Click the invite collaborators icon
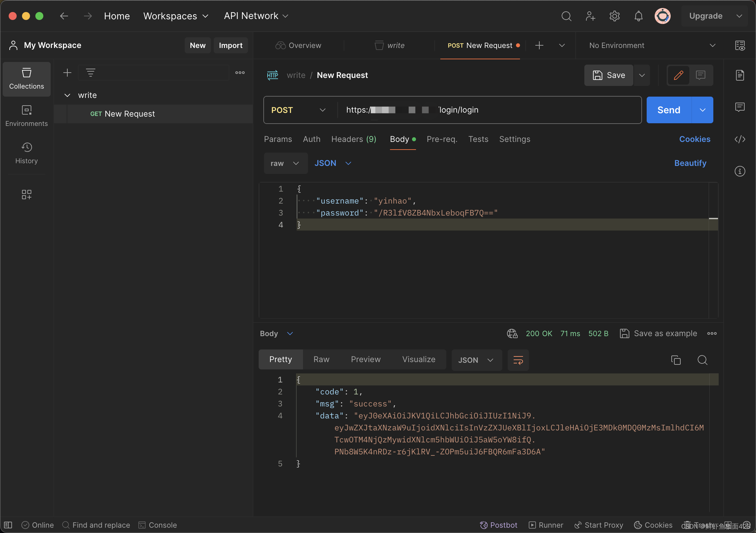 tap(590, 16)
